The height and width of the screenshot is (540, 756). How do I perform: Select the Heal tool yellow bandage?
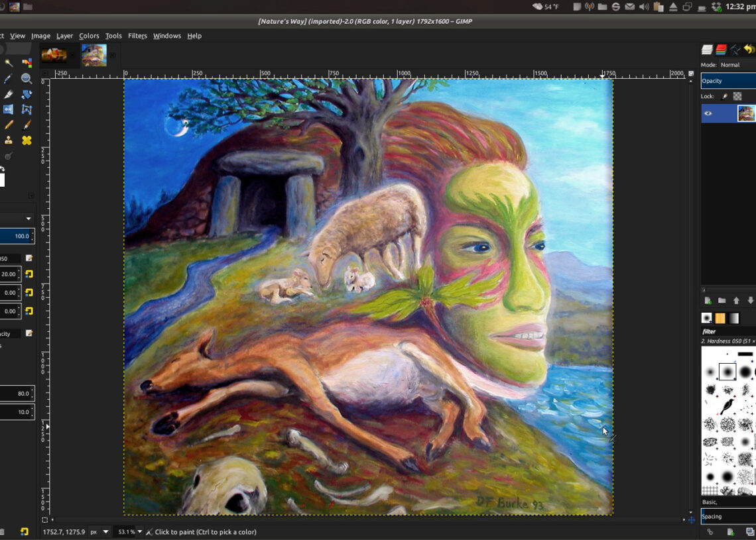[x=27, y=140]
